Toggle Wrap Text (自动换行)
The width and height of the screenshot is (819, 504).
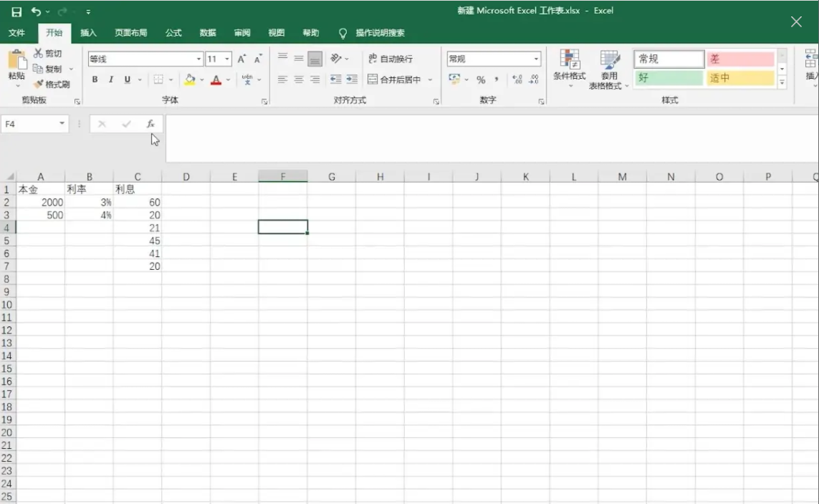(391, 59)
